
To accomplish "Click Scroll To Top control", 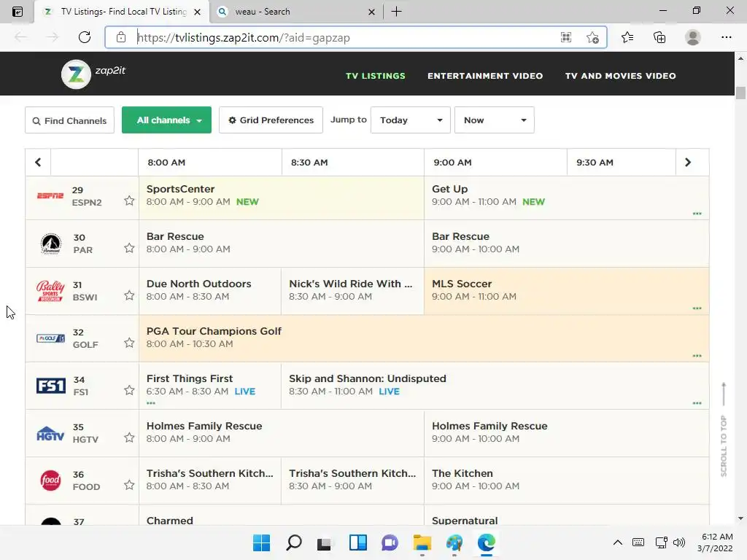I will click(x=724, y=429).
